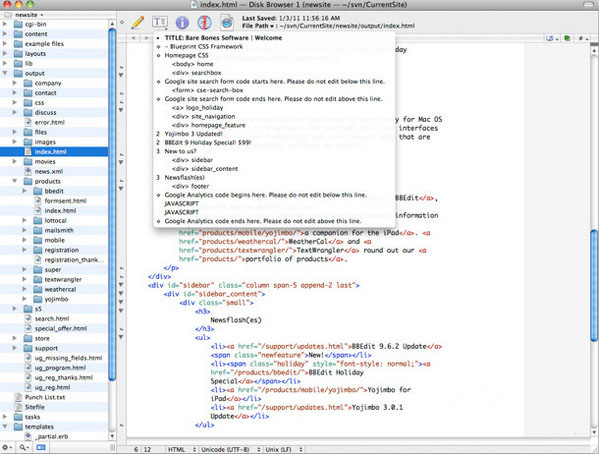Expand the bbedit folder
599x454 pixels.
25,191
